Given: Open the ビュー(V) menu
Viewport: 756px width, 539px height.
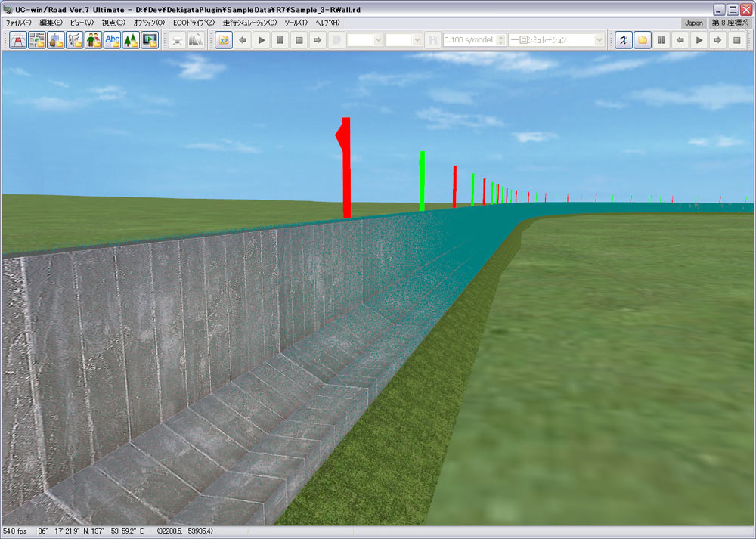Looking at the screenshot, I should tap(82, 23).
